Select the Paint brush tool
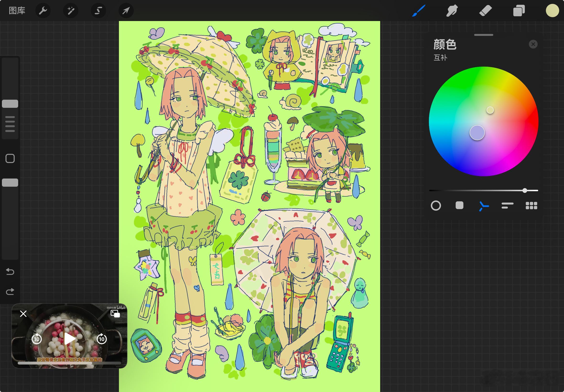 [x=419, y=11]
